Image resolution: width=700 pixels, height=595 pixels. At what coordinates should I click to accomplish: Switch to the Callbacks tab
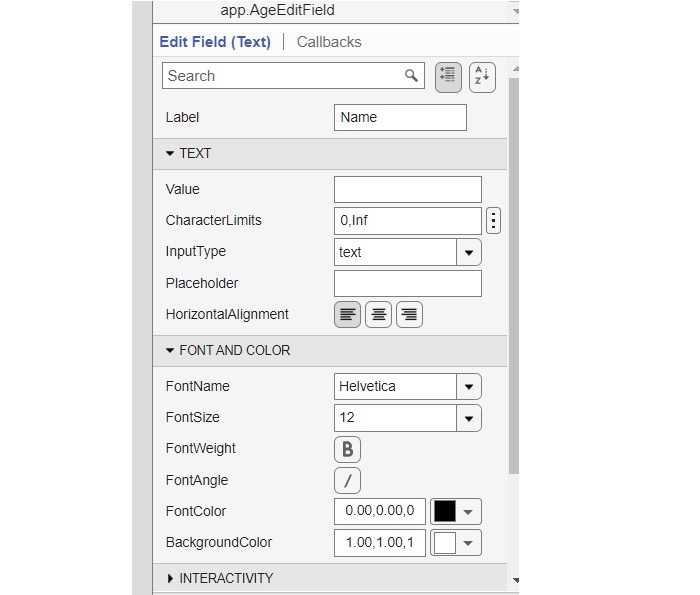pyautogui.click(x=329, y=42)
